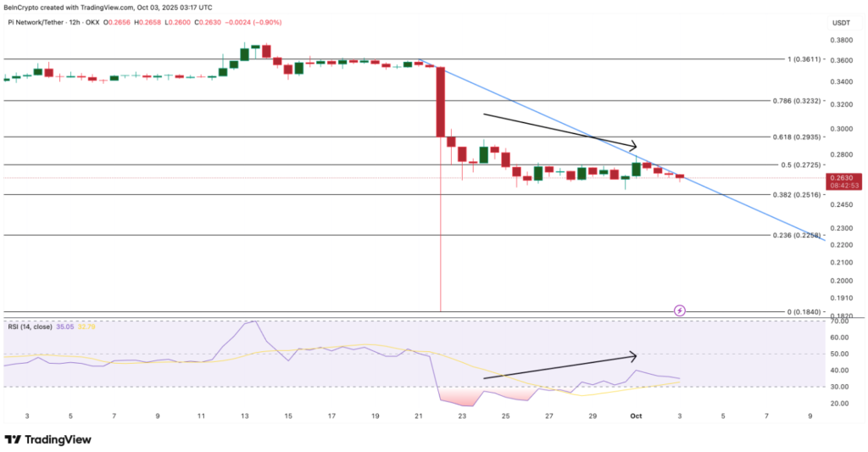Click the TradingView logo in bottom-left corner
The width and height of the screenshot is (868, 452).
click(x=47, y=439)
